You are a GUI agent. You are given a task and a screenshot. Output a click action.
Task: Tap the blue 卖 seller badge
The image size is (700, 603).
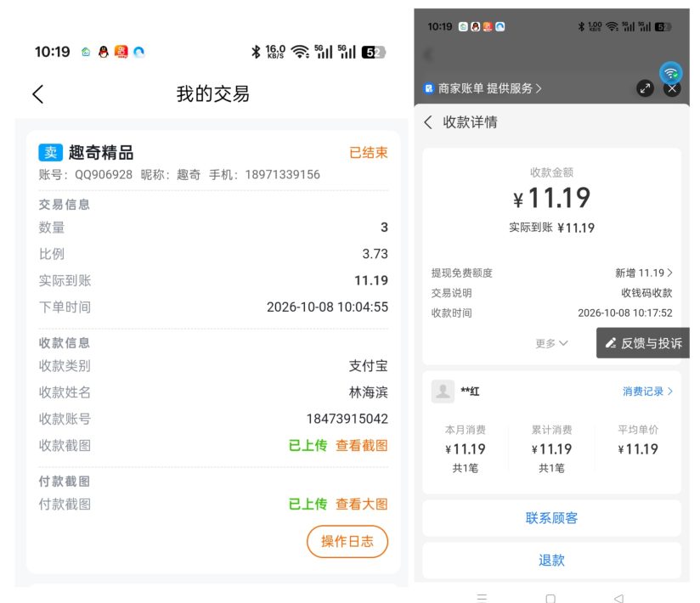coord(50,153)
